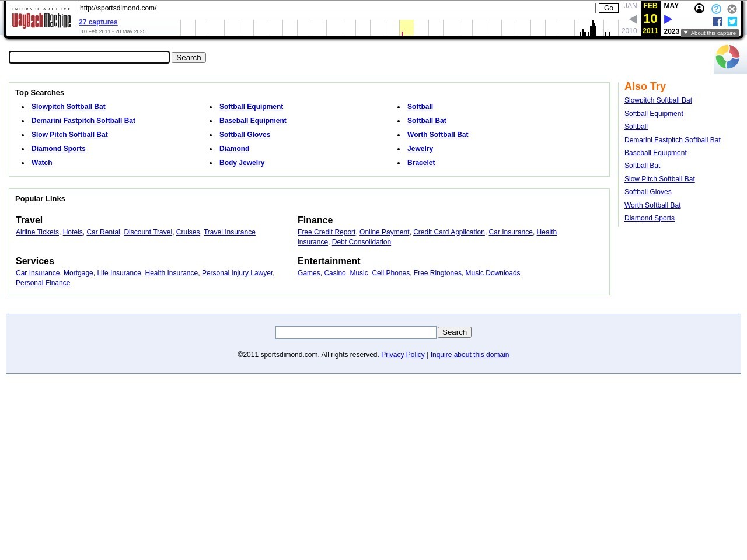Open Worth Softball Bat in Top Searches
Screen dimensions: 747x560
tap(438, 135)
